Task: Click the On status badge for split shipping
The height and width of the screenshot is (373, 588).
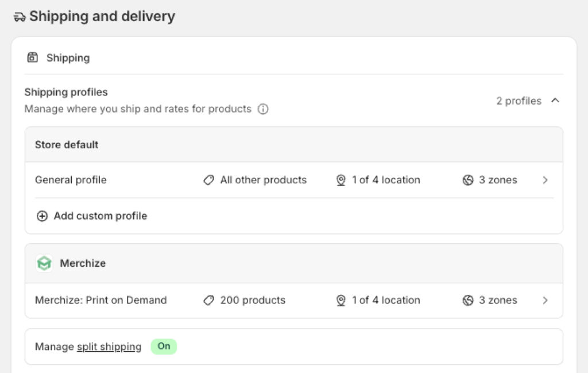Action: point(164,347)
